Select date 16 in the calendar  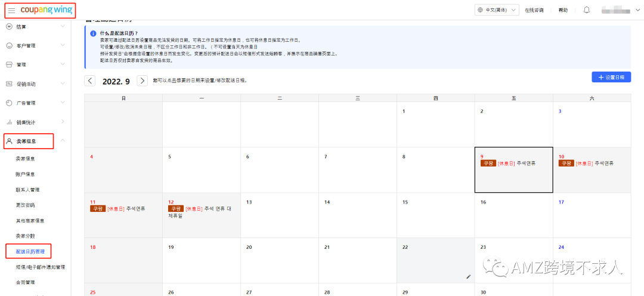point(514,215)
